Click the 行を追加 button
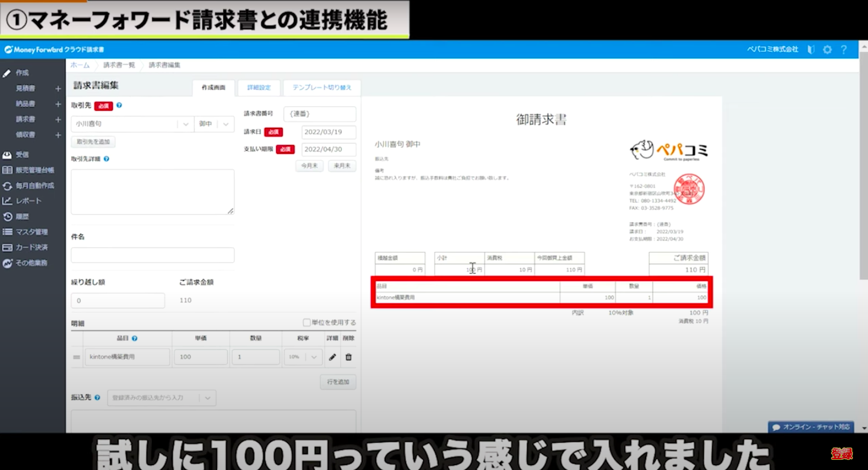The height and width of the screenshot is (470, 868). pyautogui.click(x=338, y=383)
